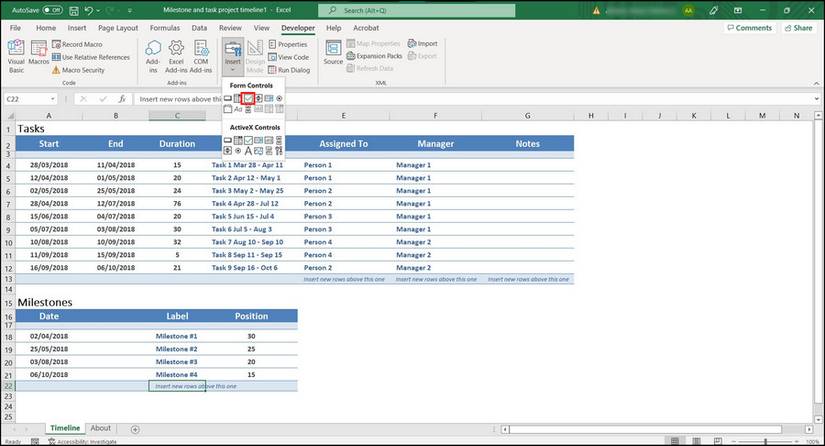The image size is (825, 446).
Task: Switch to the Formulas tab
Action: coord(165,28)
